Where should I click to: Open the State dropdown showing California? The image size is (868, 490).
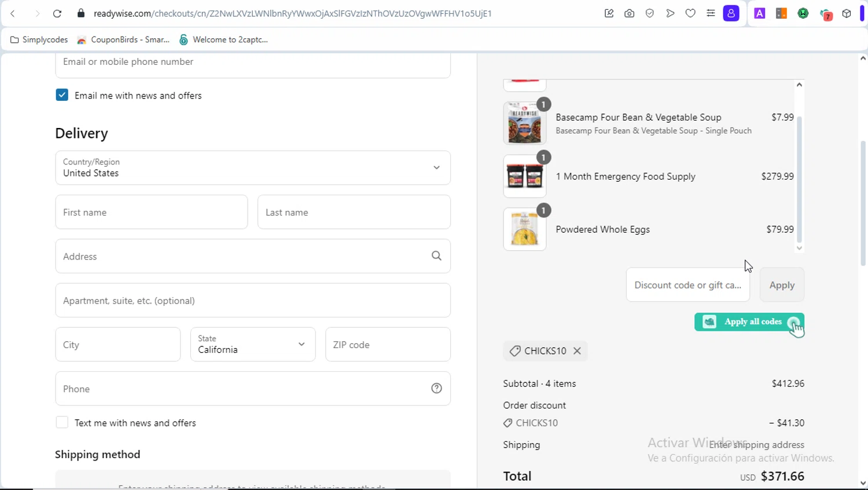coord(253,345)
